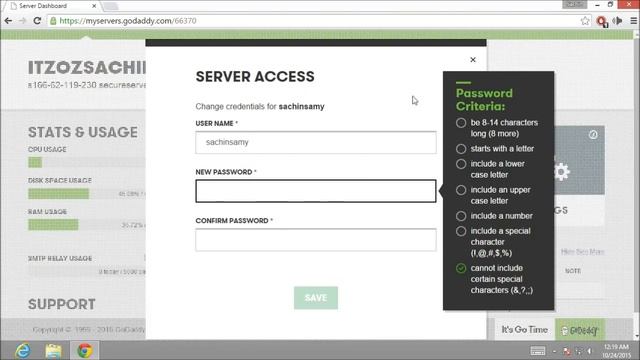Click the site lock icon in address bar
640x360 pixels.
click(x=53, y=21)
